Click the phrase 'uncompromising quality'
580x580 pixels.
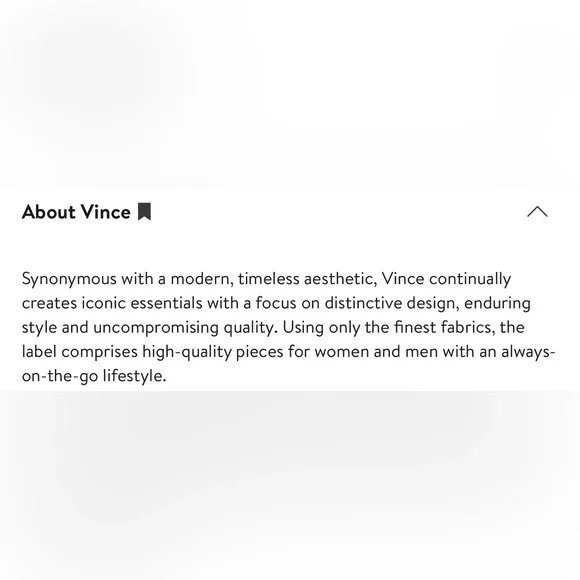pyautogui.click(x=185, y=328)
